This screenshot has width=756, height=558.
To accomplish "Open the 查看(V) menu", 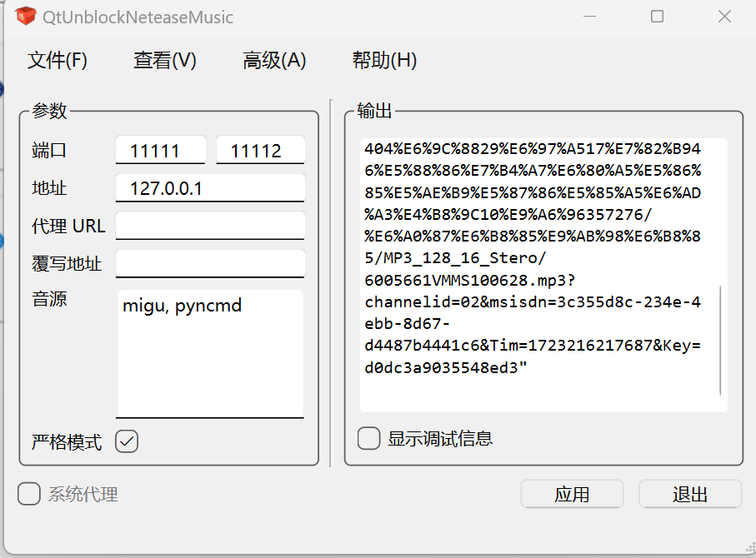I will click(x=165, y=61).
